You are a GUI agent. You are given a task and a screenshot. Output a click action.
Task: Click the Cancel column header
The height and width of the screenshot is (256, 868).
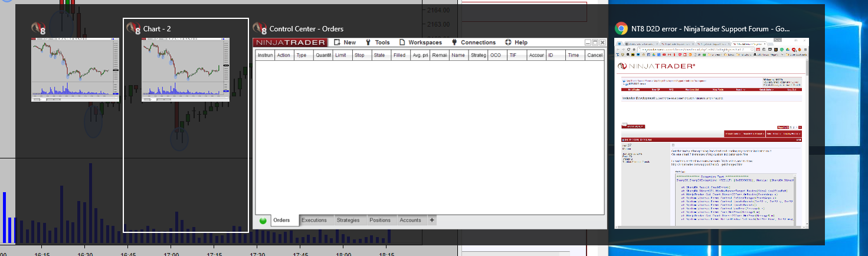(595, 55)
